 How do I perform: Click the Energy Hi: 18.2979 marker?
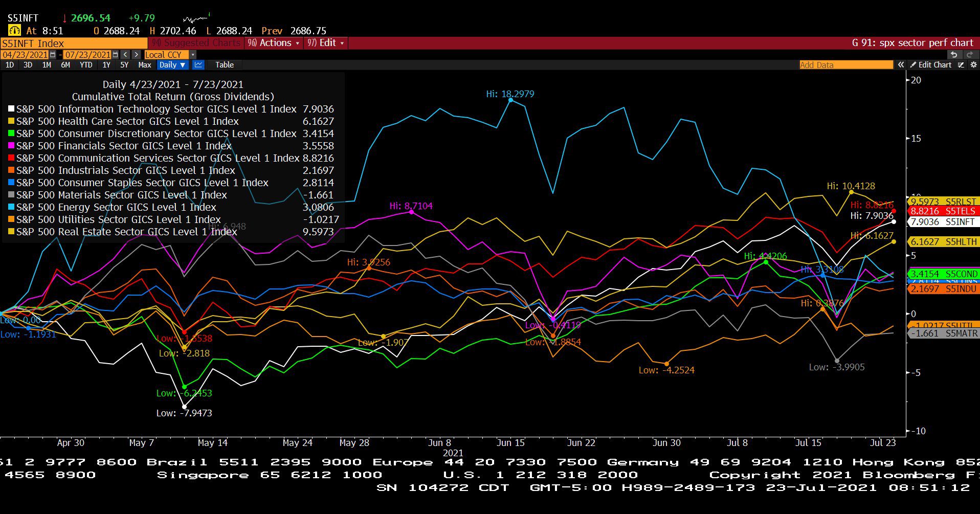[x=510, y=100]
